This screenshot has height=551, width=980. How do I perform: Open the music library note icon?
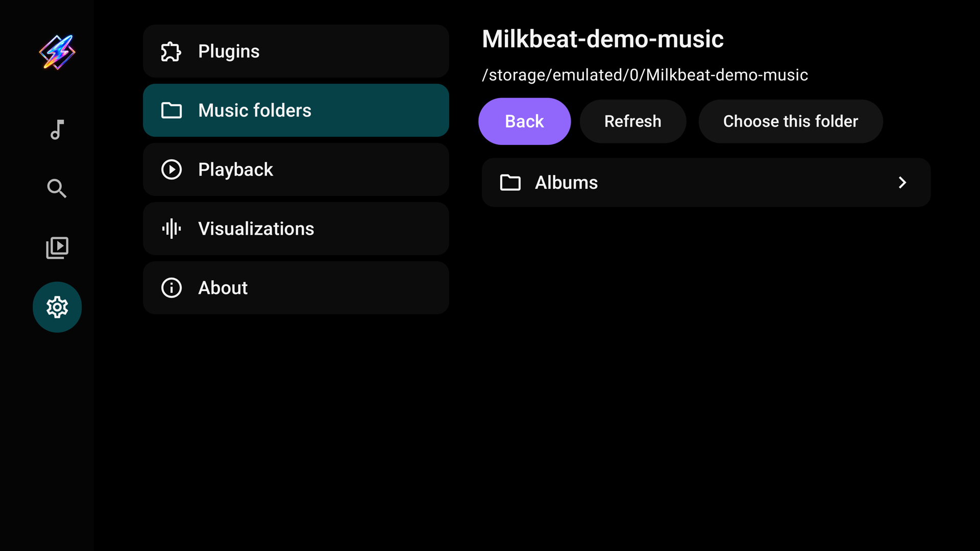click(57, 130)
